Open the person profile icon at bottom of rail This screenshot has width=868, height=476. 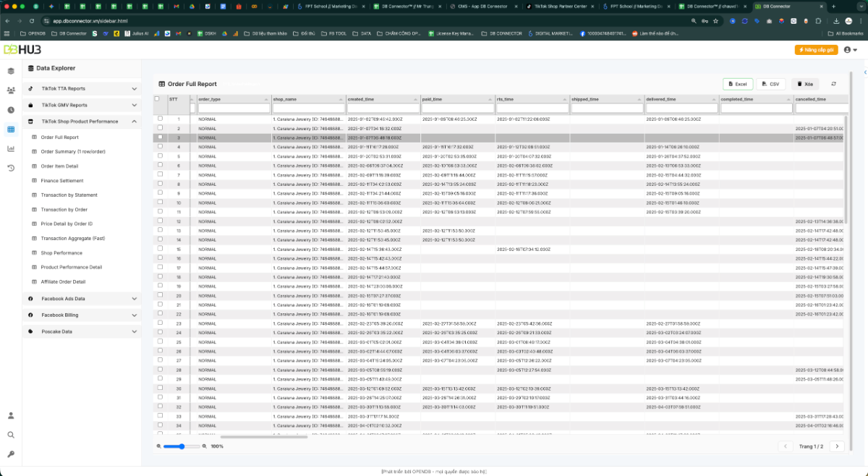click(x=11, y=415)
